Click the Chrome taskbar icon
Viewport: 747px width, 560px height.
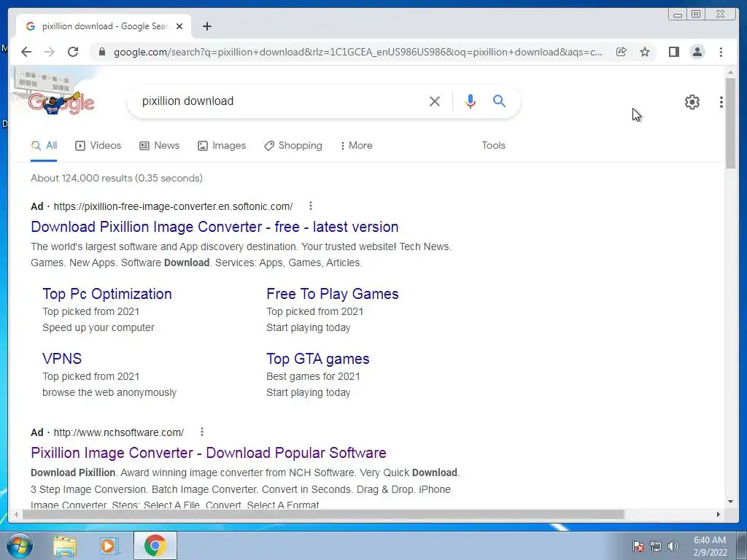[x=155, y=545]
